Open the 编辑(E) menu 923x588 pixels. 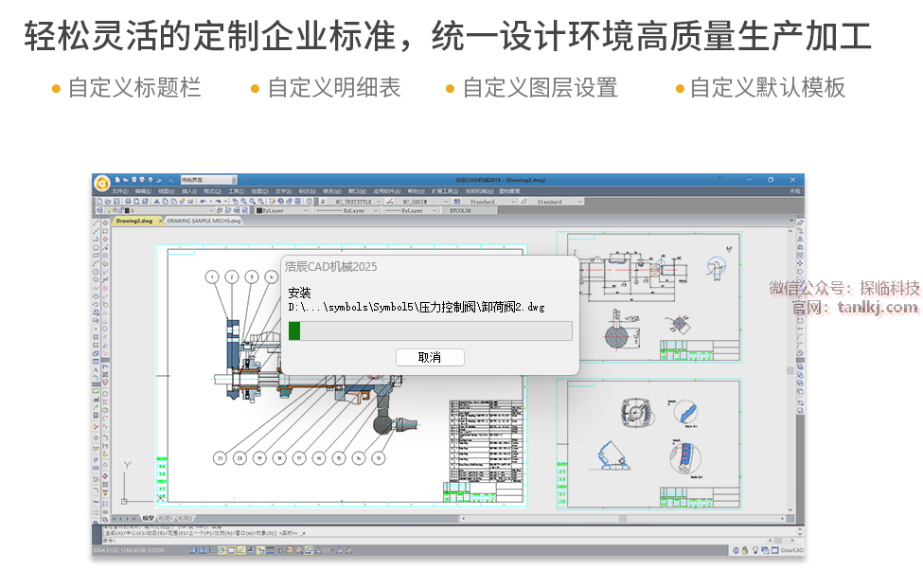pos(143,191)
